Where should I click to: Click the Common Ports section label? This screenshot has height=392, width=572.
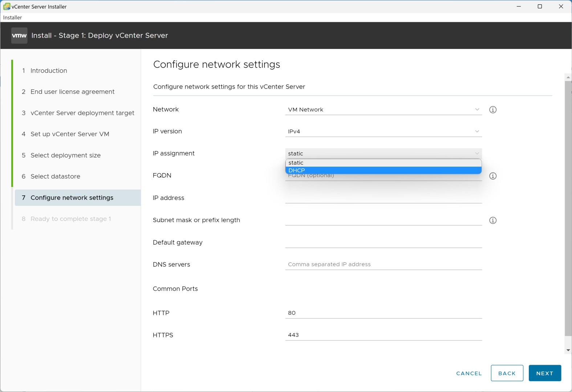click(x=175, y=289)
